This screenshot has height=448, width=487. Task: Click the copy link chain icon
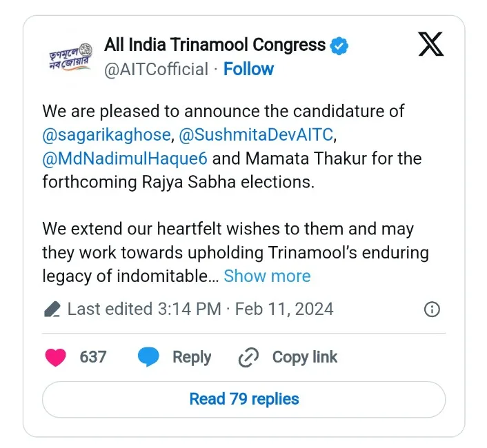[248, 357]
